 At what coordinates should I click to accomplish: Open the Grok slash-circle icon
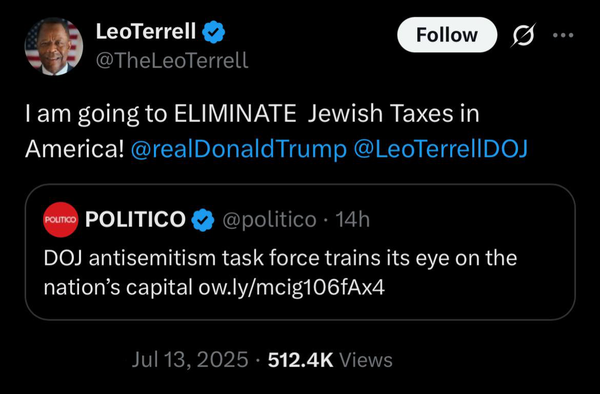click(523, 35)
